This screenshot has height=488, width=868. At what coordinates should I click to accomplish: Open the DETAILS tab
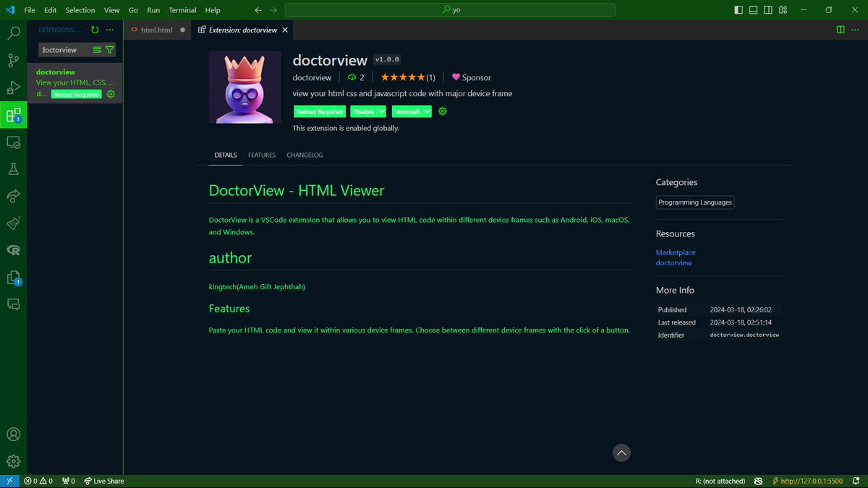[226, 155]
